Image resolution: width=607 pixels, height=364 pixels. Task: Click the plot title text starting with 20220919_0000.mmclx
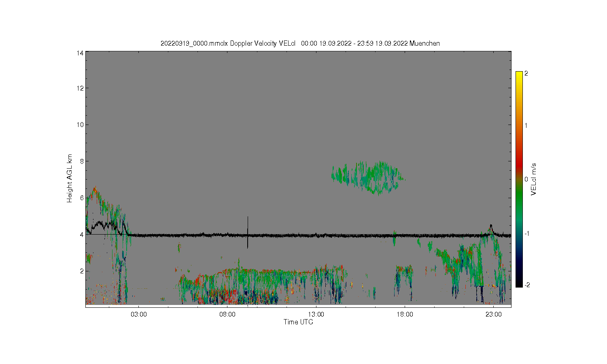[x=300, y=43]
